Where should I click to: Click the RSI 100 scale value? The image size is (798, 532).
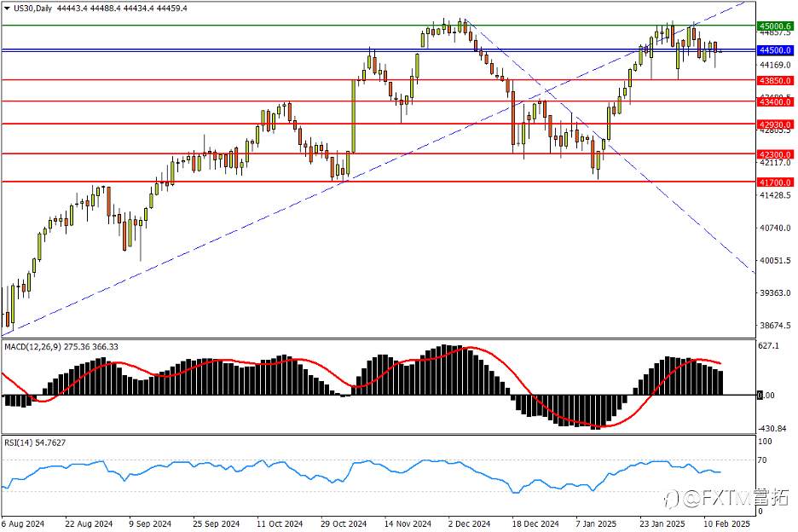pyautogui.click(x=765, y=442)
